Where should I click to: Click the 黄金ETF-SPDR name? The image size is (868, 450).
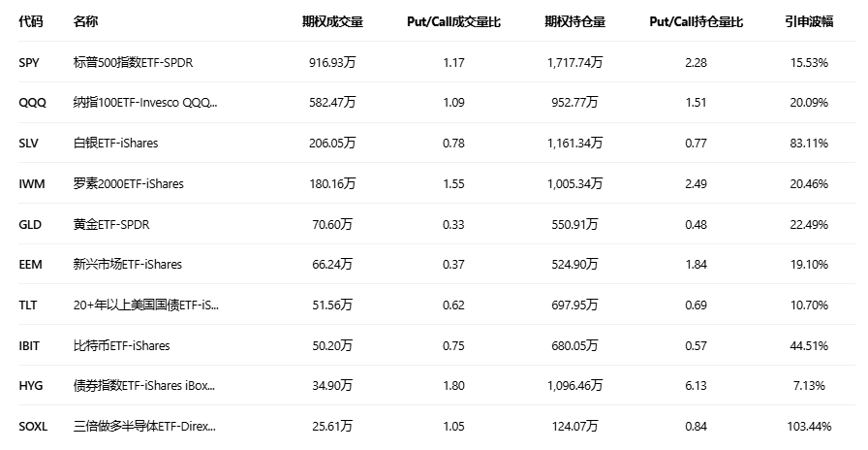pyautogui.click(x=111, y=224)
